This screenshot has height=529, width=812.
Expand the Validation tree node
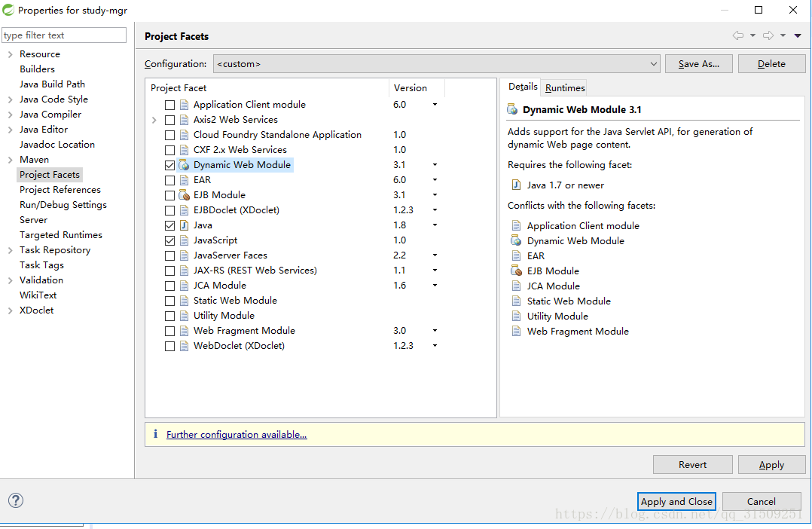(10, 280)
